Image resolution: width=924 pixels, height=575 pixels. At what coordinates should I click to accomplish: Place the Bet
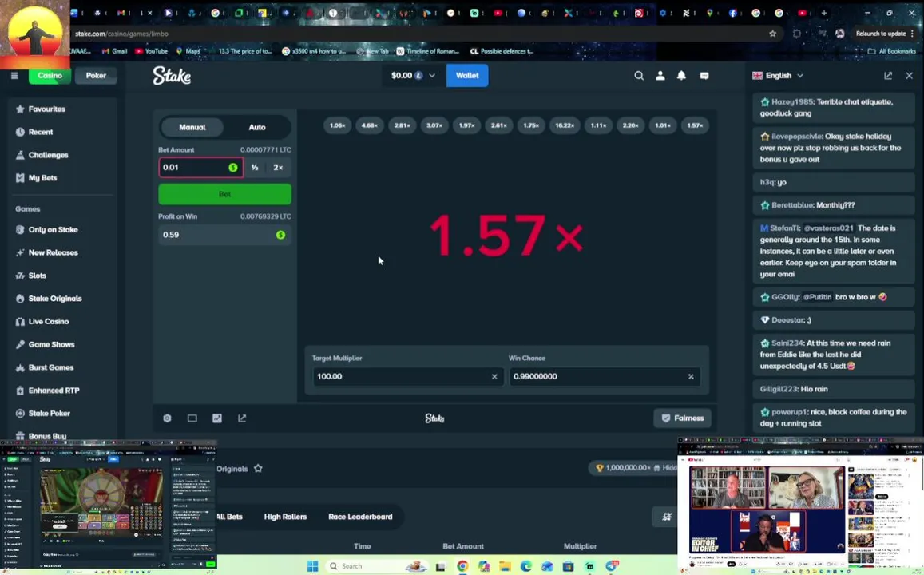point(224,194)
